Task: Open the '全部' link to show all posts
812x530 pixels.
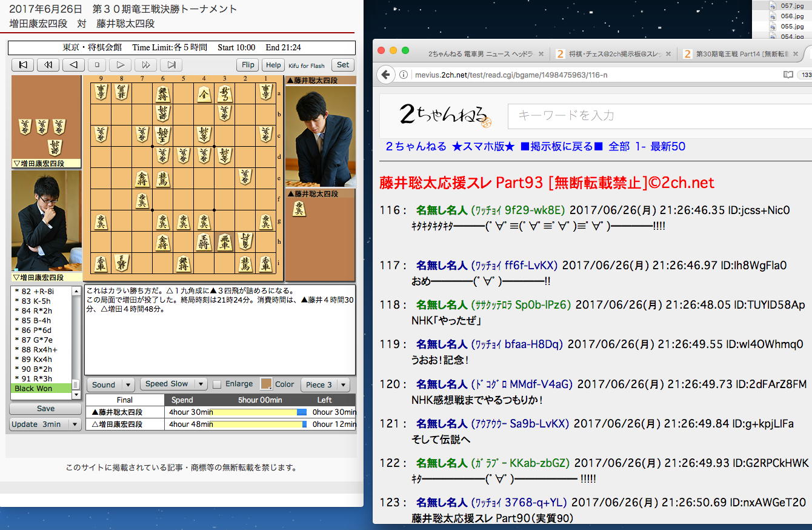Action: click(619, 147)
